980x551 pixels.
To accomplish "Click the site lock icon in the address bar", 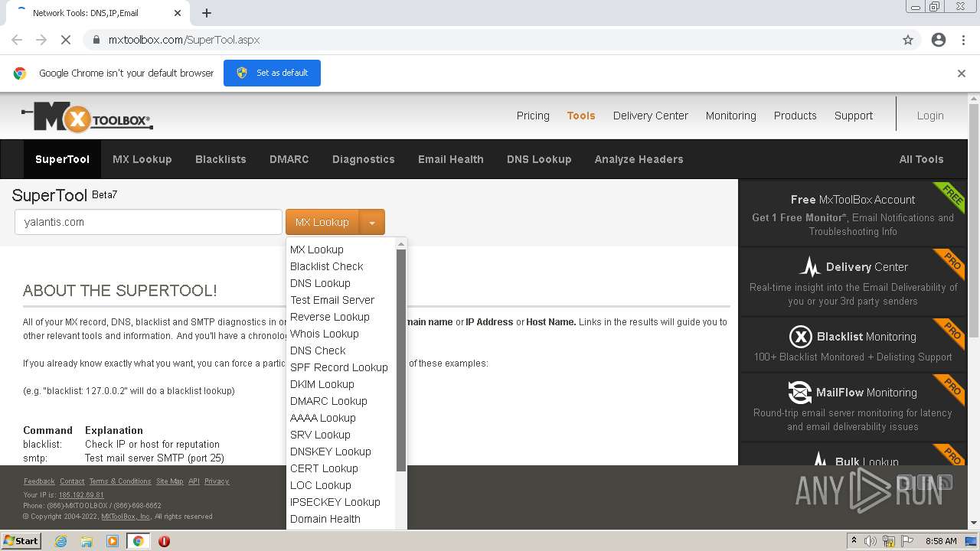I will 96,40.
